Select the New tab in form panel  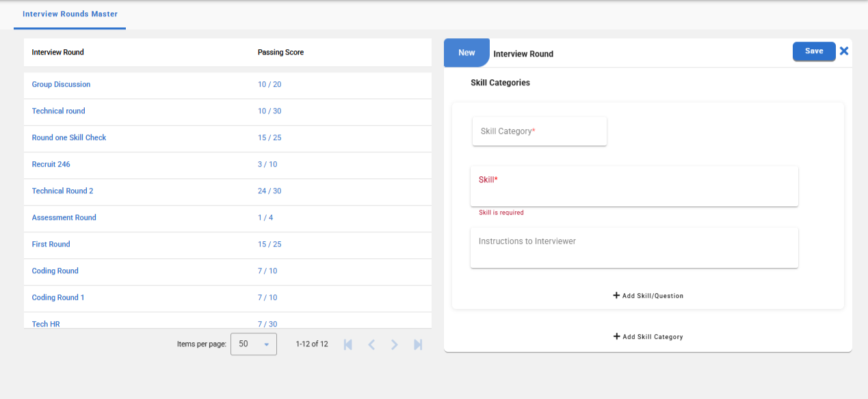click(x=466, y=53)
